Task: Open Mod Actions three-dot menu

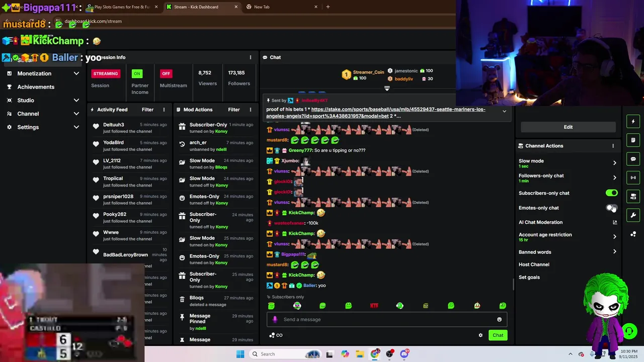Action: point(251,110)
